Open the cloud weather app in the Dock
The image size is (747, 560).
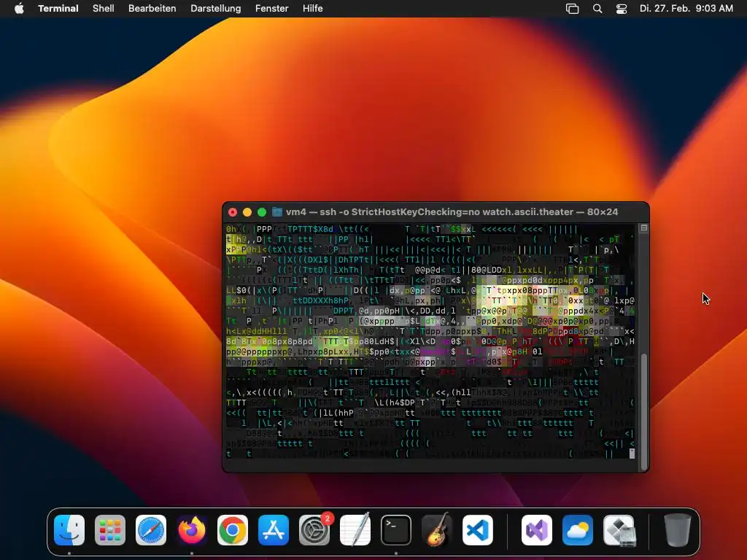pyautogui.click(x=578, y=530)
